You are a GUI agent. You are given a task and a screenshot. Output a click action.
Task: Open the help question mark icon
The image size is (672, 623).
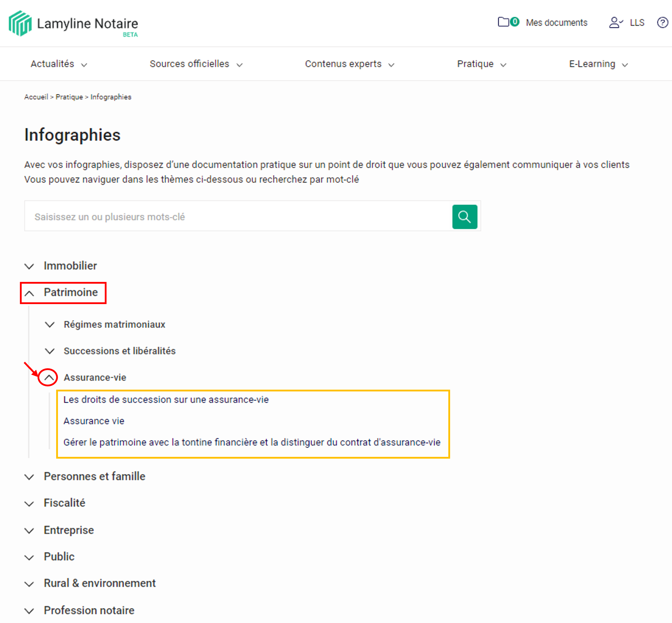[662, 23]
